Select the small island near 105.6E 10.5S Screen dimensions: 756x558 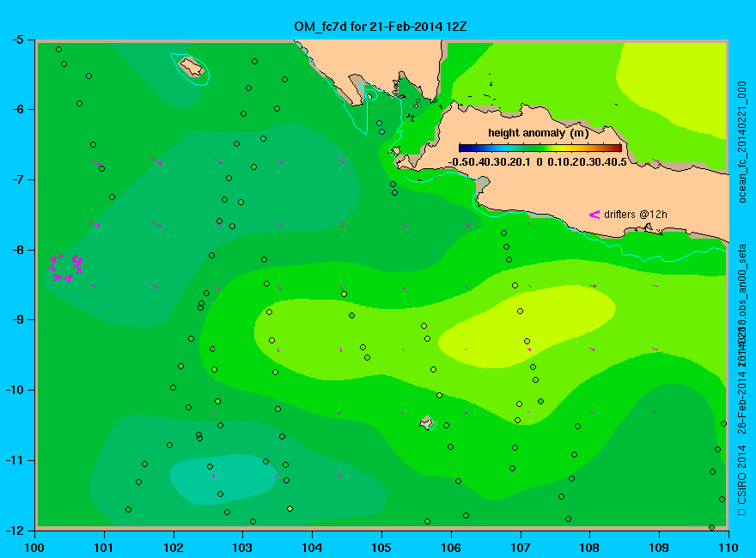click(426, 423)
